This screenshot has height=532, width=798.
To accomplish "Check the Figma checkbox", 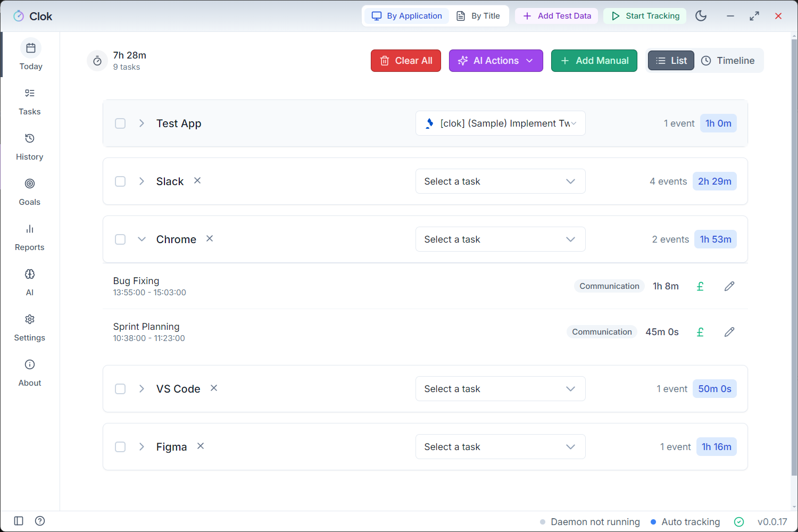I will [120, 447].
